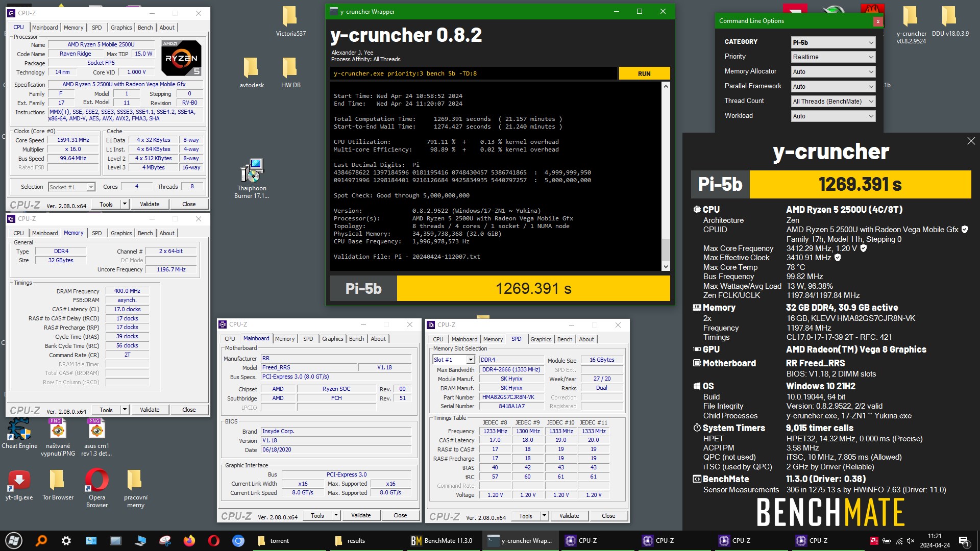This screenshot has height=551, width=980.
Task: Expand Tools arrow in CPU-Z SPD window
Action: 544,516
